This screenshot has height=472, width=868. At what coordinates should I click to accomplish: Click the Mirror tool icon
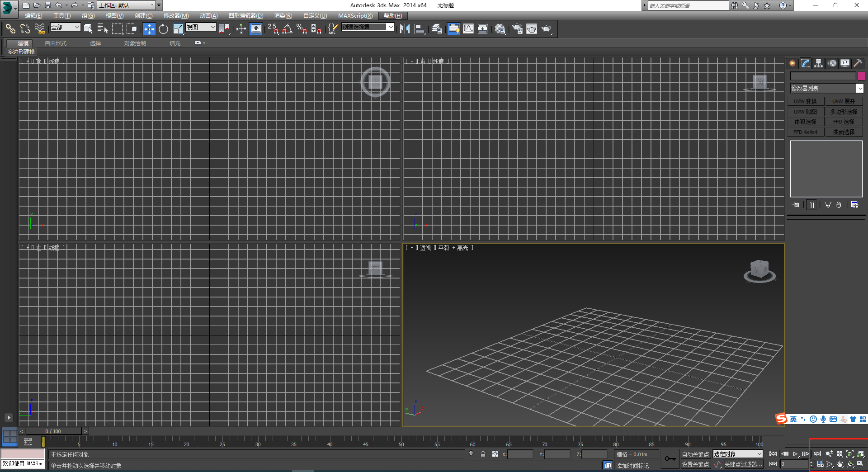[405, 29]
